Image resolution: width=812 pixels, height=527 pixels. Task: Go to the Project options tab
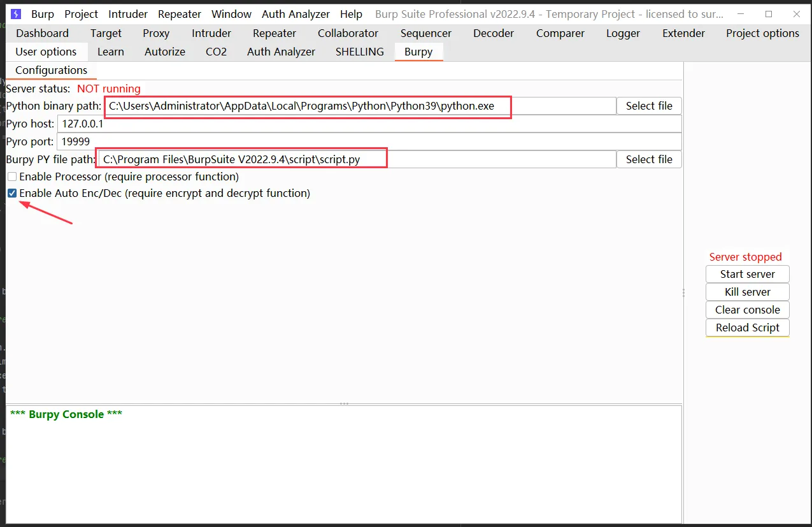point(762,33)
